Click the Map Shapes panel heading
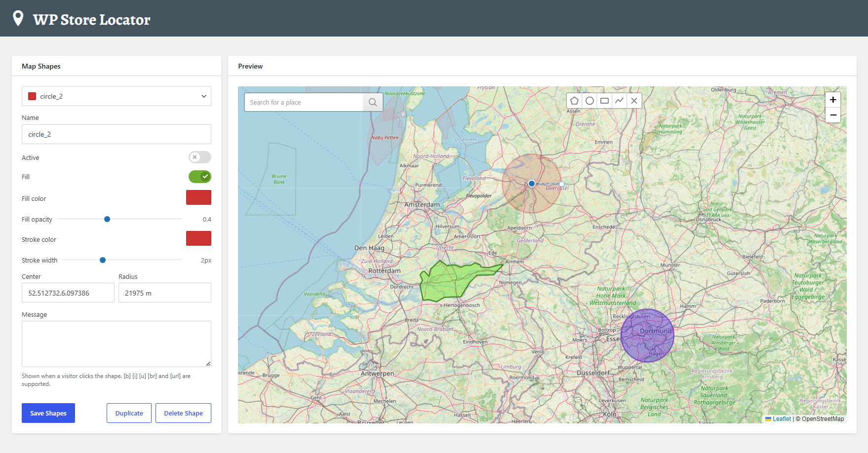This screenshot has height=453, width=868. [41, 66]
